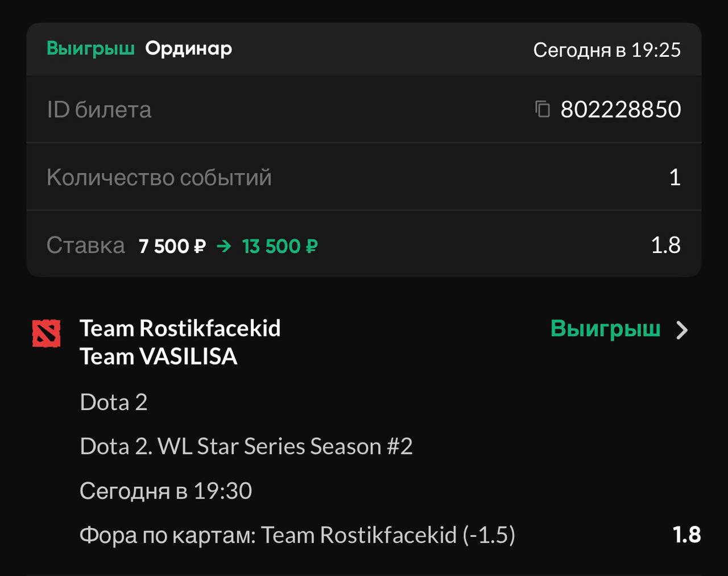
Task: Click the Ординар bet type label
Action: tap(188, 49)
